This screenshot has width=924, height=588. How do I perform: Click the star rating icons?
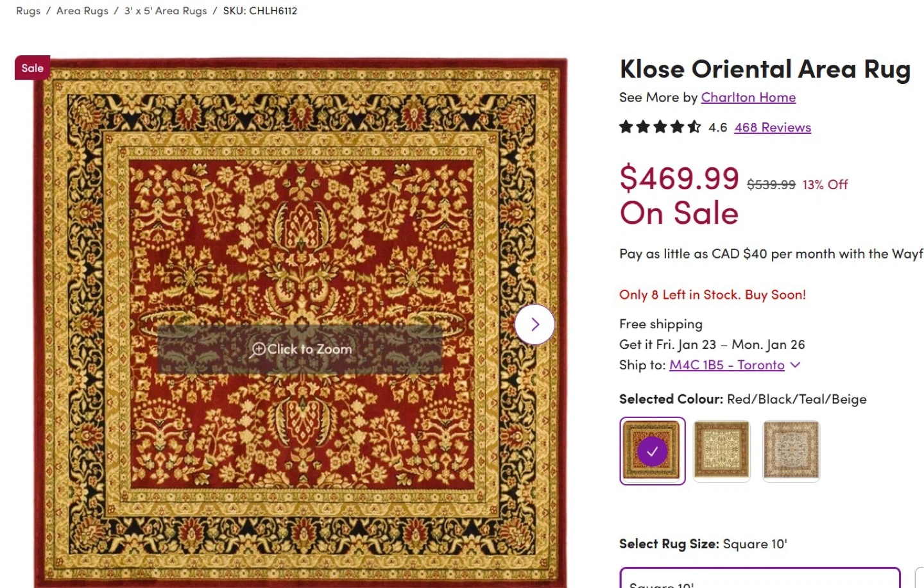660,127
